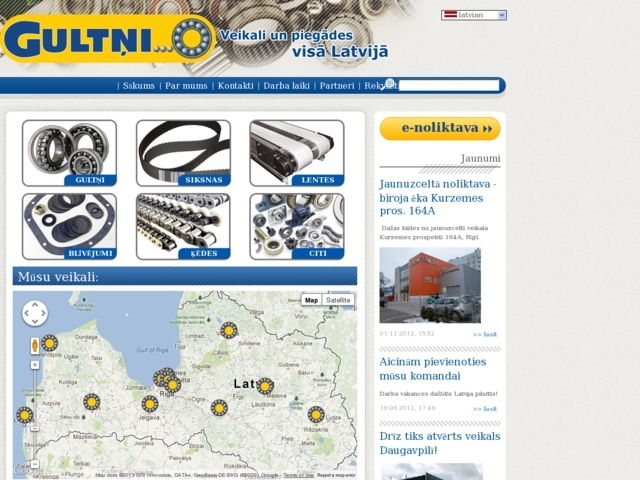Focus the search input field
640x480 pixels.
449,85
